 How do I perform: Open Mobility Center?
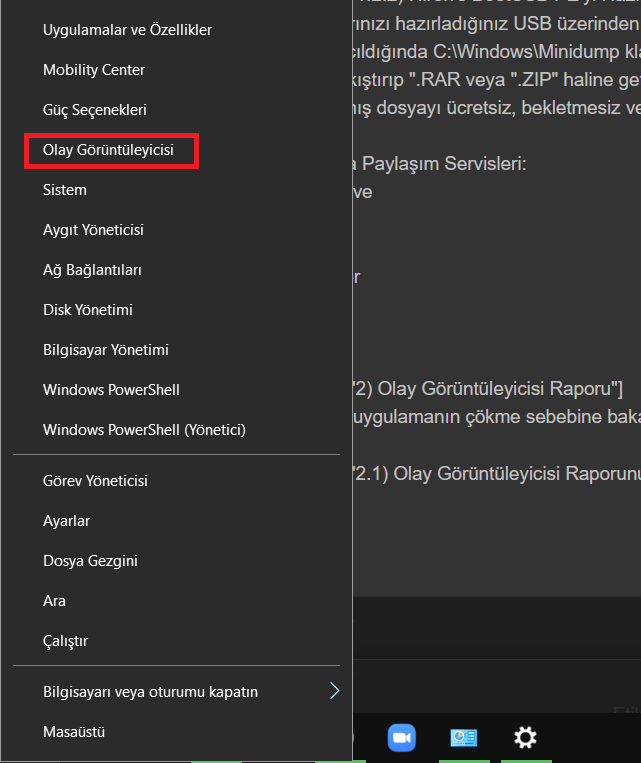[x=94, y=70]
